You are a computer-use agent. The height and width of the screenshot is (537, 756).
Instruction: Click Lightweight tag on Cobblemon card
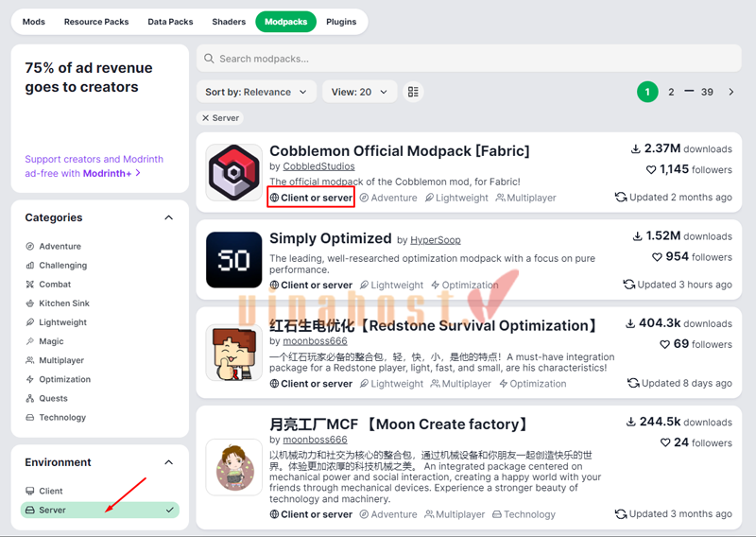click(456, 198)
